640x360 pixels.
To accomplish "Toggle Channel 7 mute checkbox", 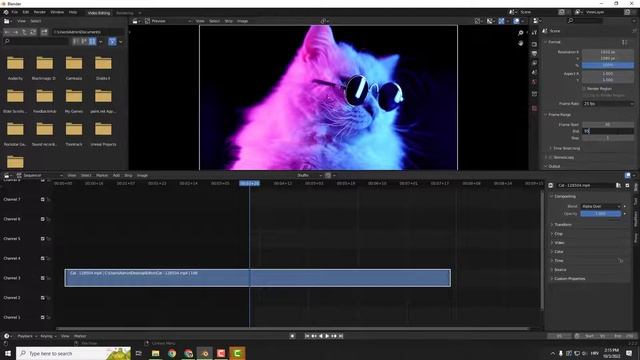I will point(42,200).
